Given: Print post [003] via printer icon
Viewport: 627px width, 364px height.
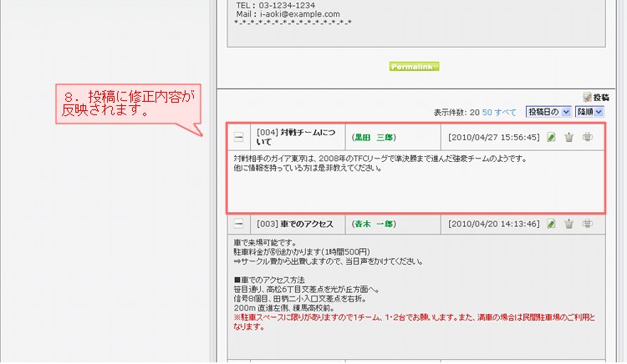Looking at the screenshot, I should tap(587, 223).
